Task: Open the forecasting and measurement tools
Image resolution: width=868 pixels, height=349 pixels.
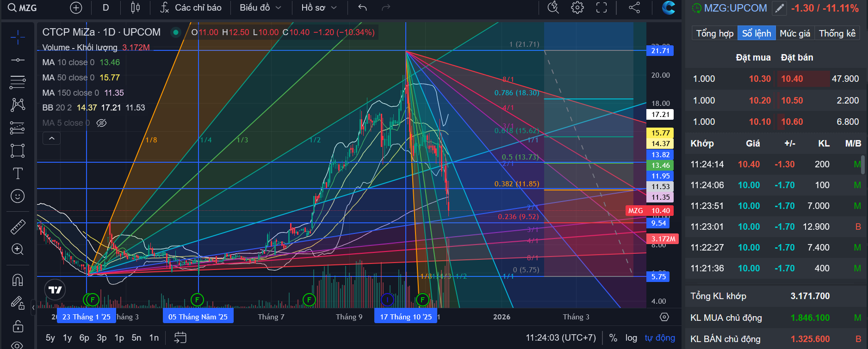Action: pyautogui.click(x=18, y=128)
